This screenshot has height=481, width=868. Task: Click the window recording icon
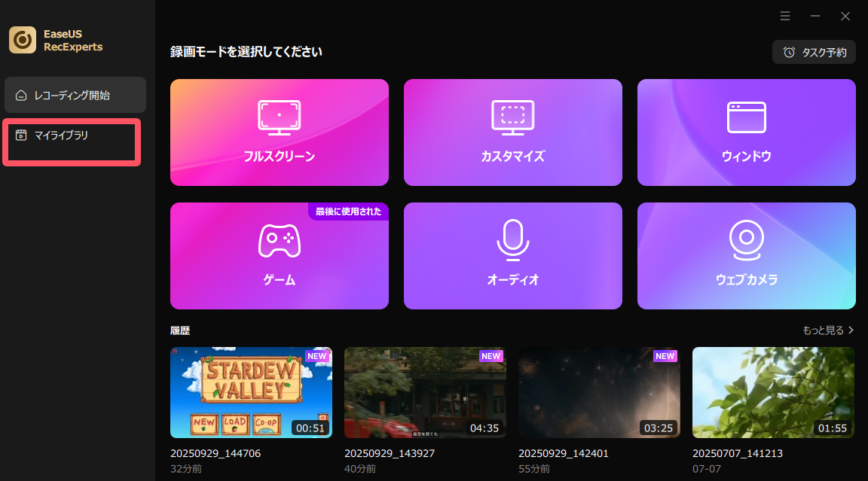[746, 117]
